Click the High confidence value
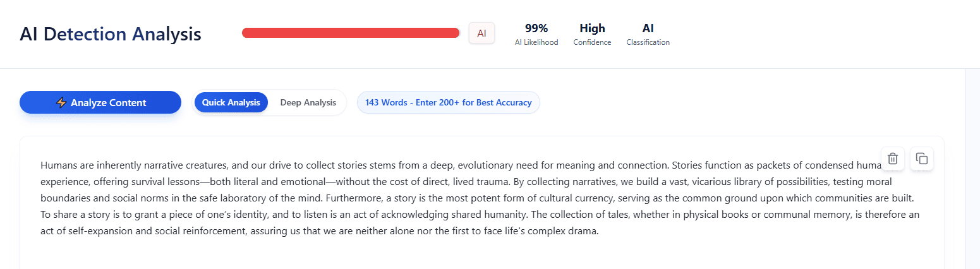980x269 pixels. tap(592, 28)
